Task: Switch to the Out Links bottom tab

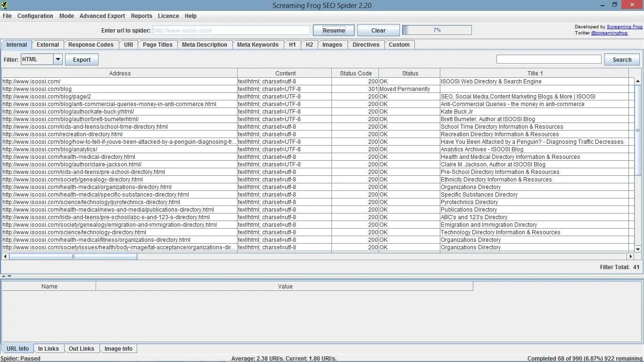Action: (82, 349)
